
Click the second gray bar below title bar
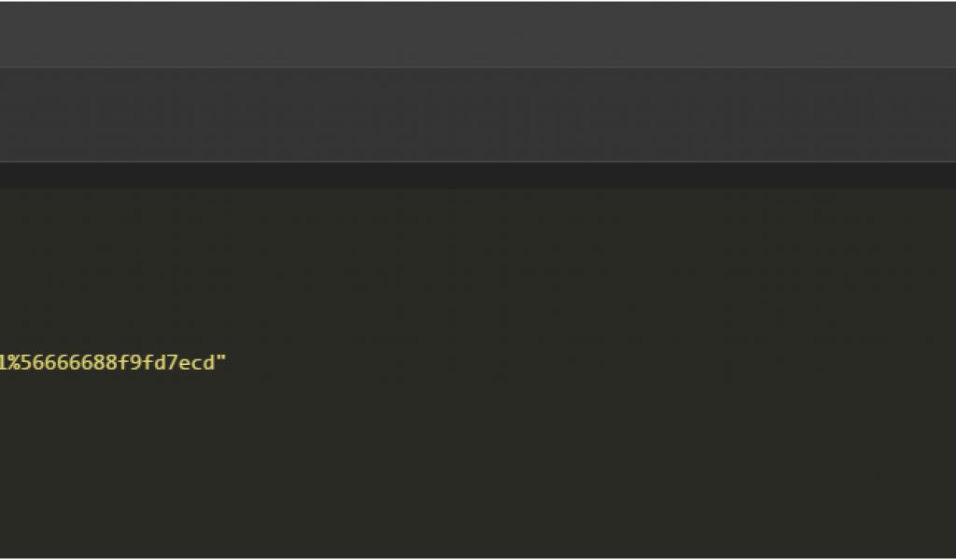pos(478,114)
